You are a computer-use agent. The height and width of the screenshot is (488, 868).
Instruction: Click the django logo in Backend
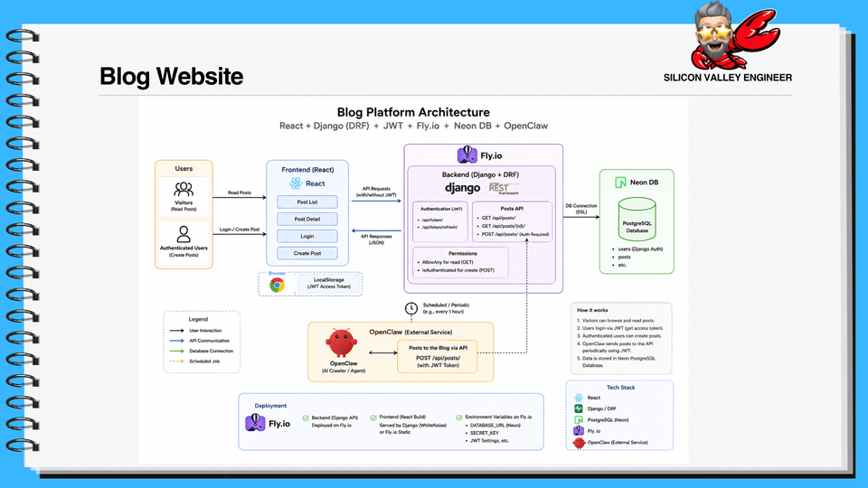(x=463, y=188)
